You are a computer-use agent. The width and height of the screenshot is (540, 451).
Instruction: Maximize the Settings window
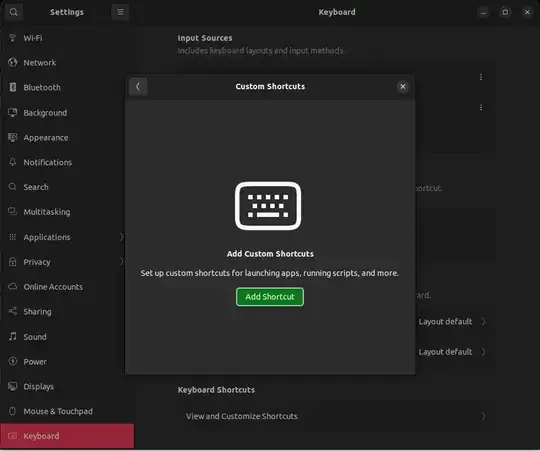(505, 12)
